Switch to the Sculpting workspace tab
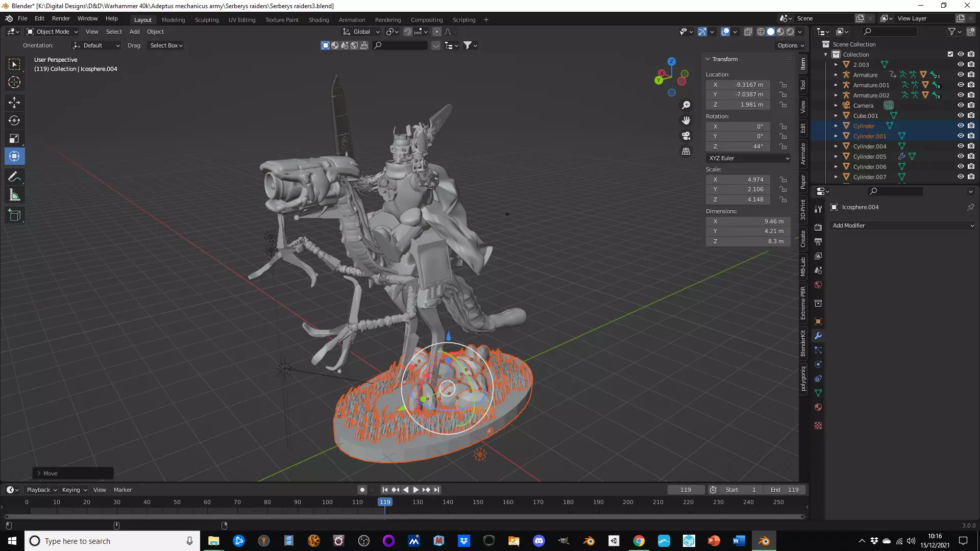980x551 pixels. pyautogui.click(x=206, y=20)
